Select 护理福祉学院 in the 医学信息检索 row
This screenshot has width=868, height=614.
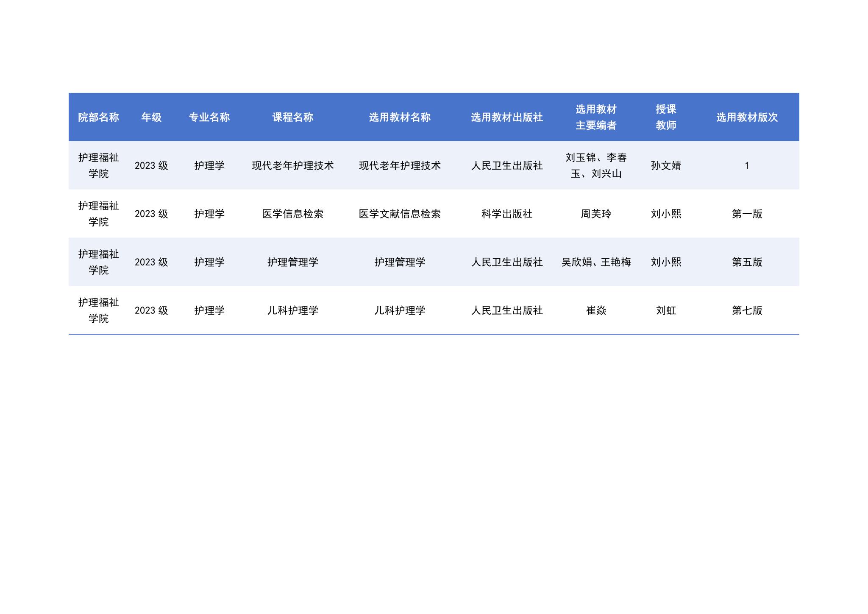pyautogui.click(x=98, y=214)
